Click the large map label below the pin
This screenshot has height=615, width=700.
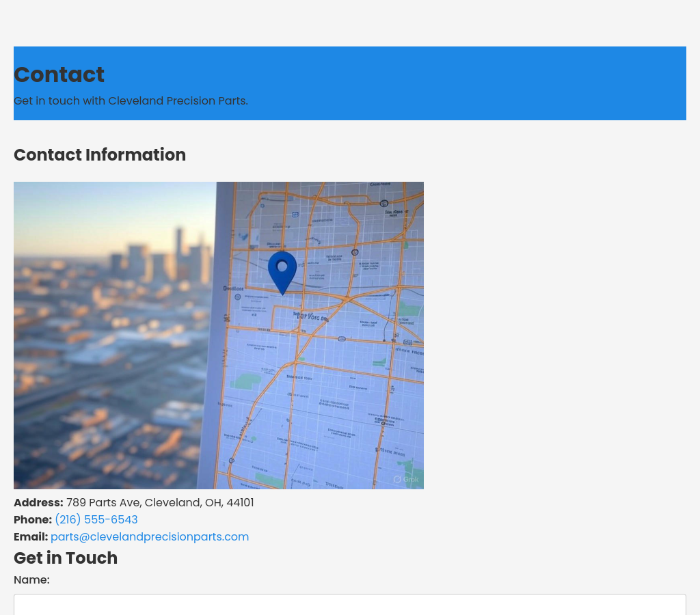pos(311,316)
